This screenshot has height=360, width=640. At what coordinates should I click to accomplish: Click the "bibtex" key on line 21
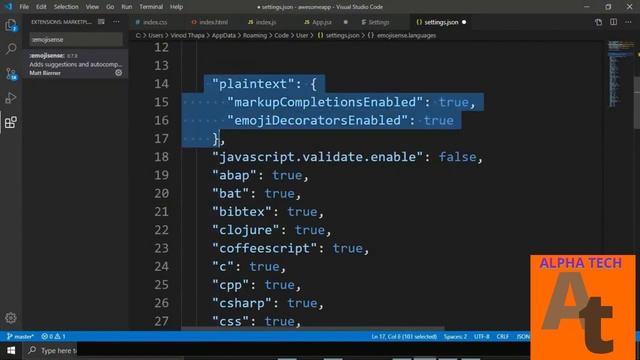click(x=242, y=211)
